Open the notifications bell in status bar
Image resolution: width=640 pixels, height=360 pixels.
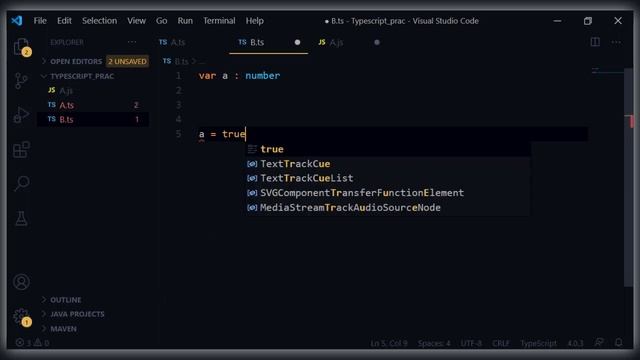618,343
